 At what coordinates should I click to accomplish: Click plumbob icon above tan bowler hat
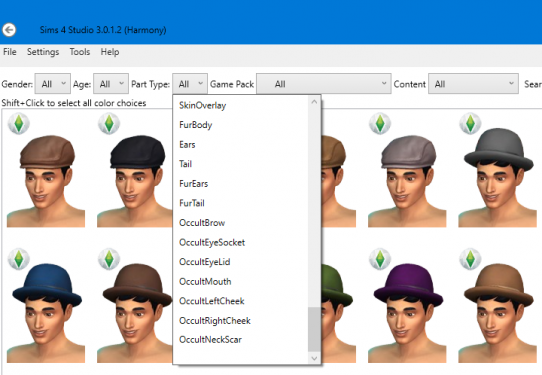pos(470,259)
